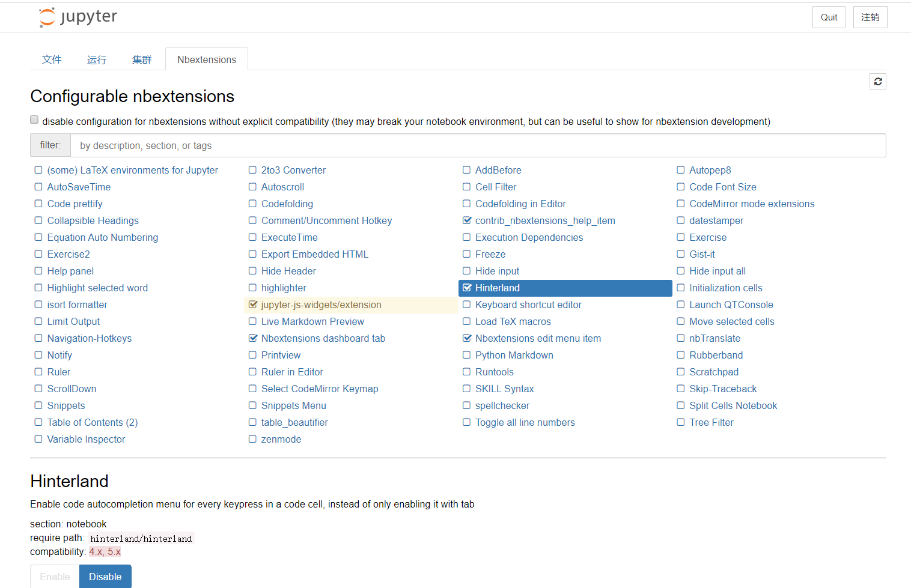Select Runtools extension
The height and width of the screenshot is (588, 911).
coord(494,372)
